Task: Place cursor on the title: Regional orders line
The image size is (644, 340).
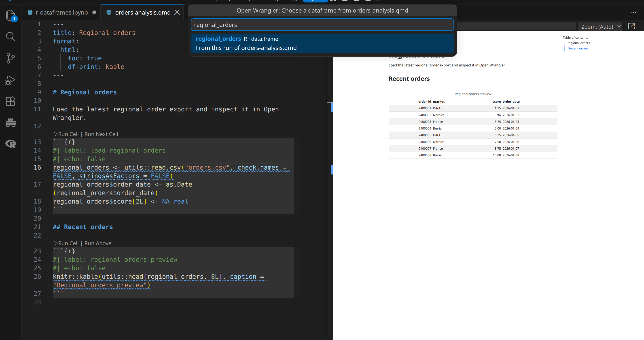Action: coord(94,33)
